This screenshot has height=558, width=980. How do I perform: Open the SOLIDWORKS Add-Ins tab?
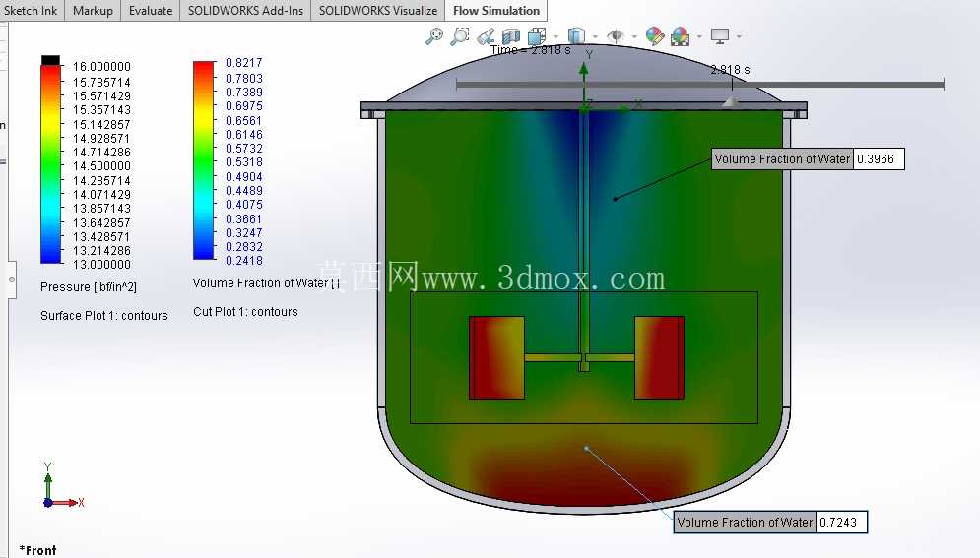pyautogui.click(x=245, y=11)
